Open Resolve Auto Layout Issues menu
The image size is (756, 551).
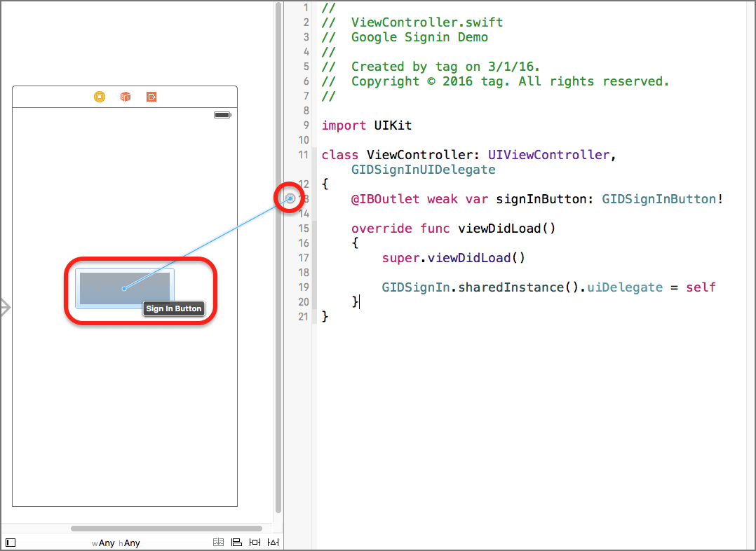274,543
